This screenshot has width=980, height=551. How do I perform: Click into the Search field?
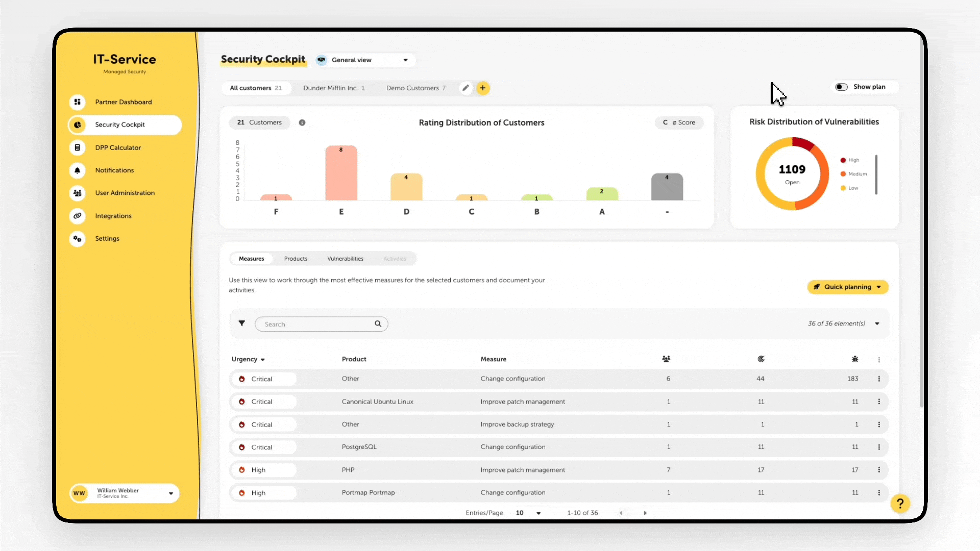(x=316, y=324)
